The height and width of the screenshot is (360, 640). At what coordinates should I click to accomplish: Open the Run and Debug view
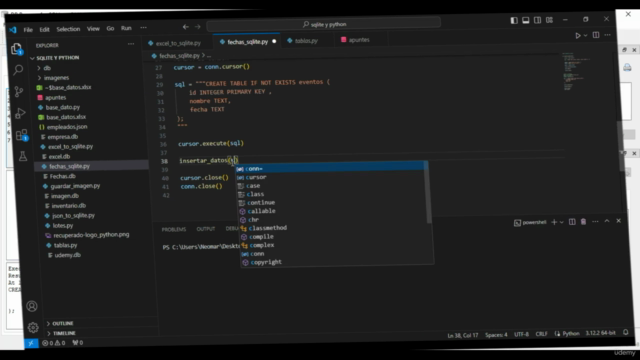click(20, 113)
